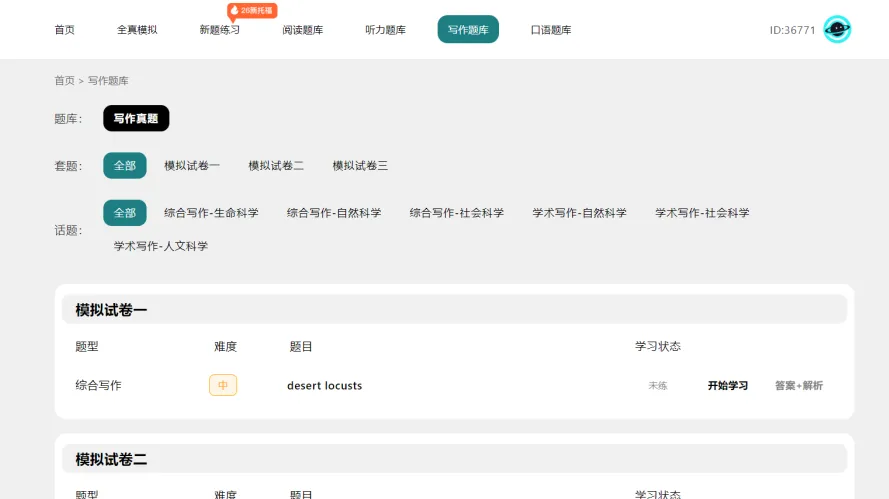Screen dimensions: 889x499
Task: Filter by 模拟试卷一 set
Action: tap(192, 166)
